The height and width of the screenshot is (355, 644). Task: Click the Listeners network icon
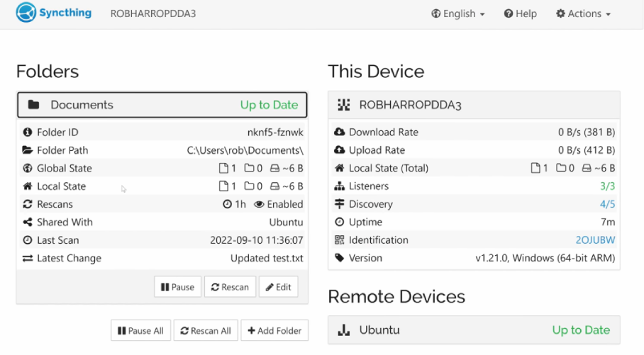click(339, 186)
